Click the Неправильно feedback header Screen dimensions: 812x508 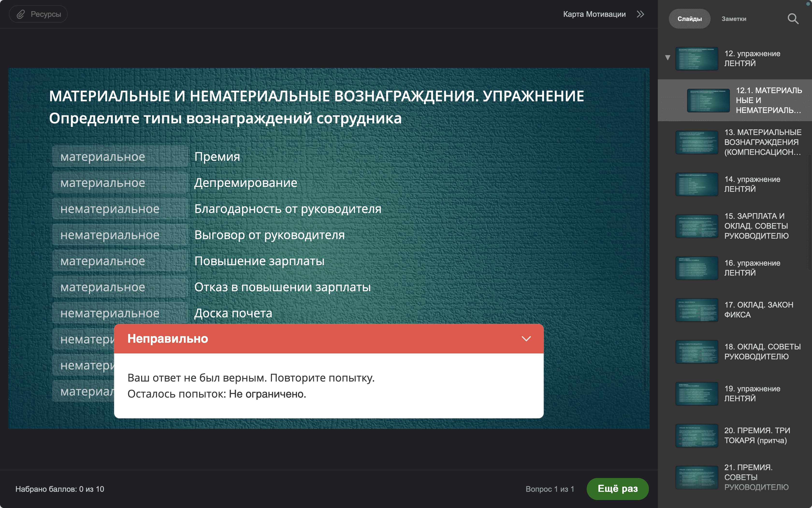pyautogui.click(x=328, y=339)
